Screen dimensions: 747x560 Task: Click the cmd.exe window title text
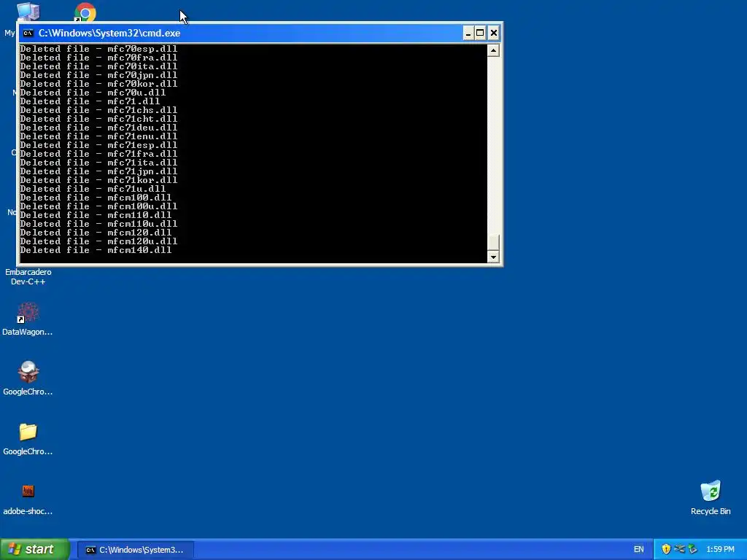109,33
